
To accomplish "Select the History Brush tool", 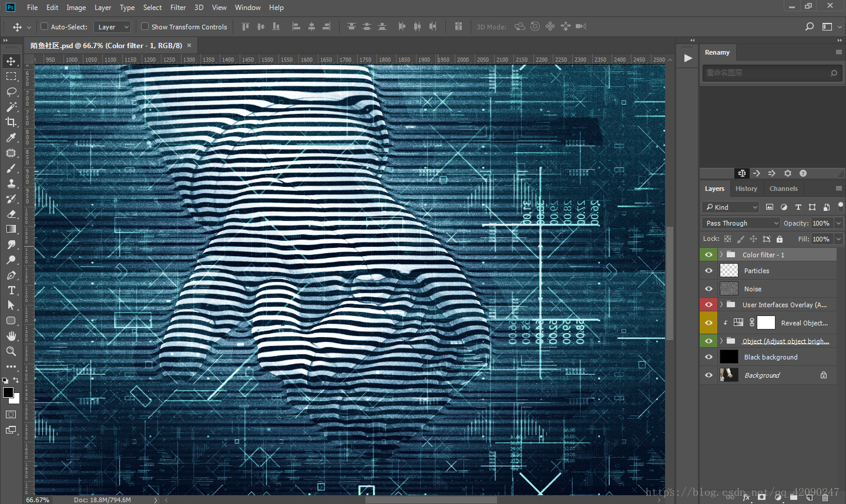I will click(11, 199).
